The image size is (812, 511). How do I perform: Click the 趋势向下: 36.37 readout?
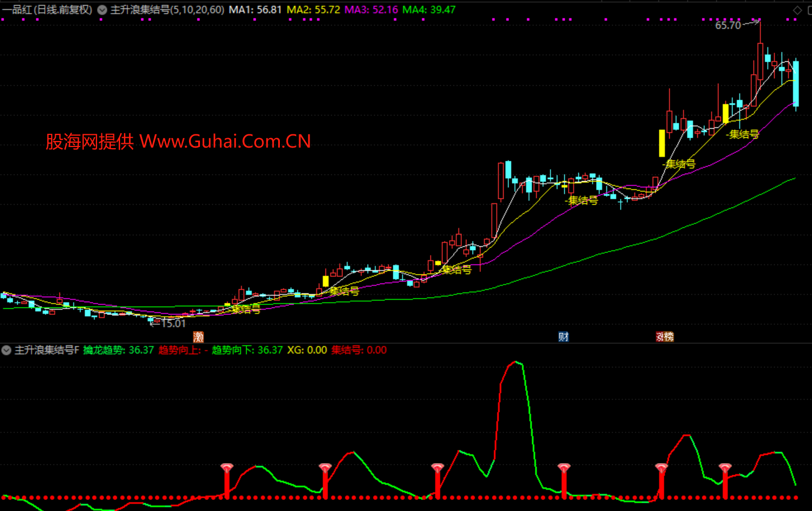(x=247, y=350)
